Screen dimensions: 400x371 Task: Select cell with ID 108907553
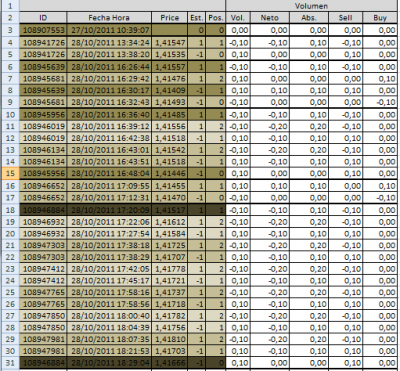pos(43,30)
